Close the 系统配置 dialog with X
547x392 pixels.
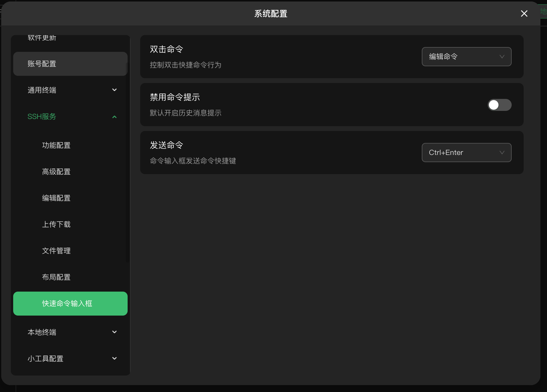[524, 13]
